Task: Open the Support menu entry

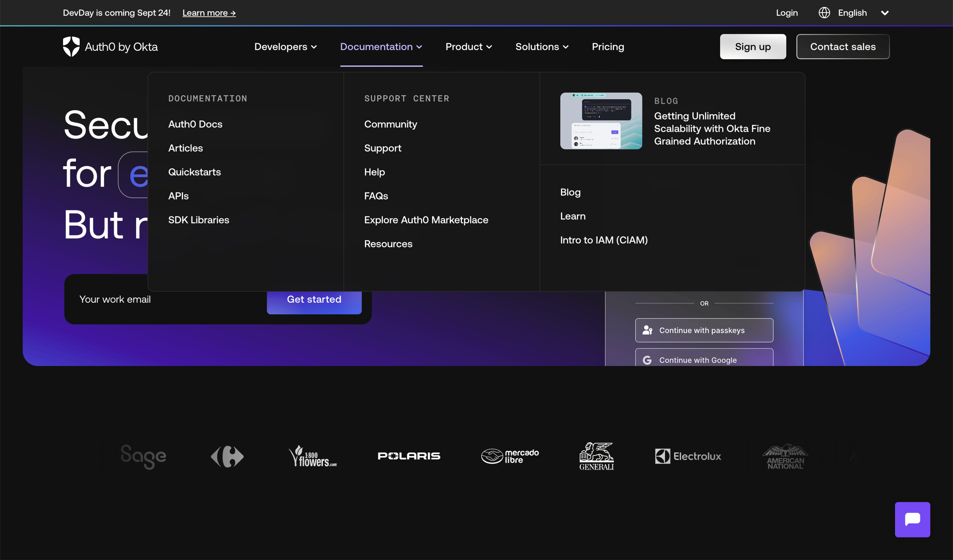Action: point(383,148)
